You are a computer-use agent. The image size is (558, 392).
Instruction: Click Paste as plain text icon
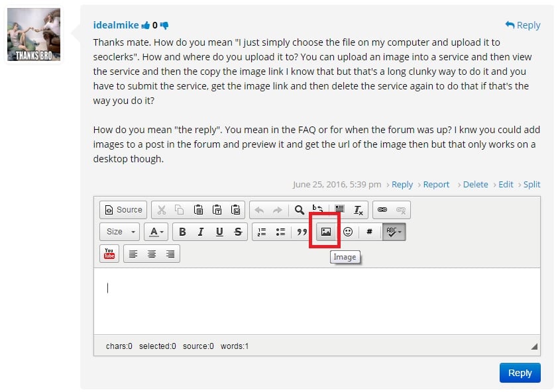pos(217,210)
